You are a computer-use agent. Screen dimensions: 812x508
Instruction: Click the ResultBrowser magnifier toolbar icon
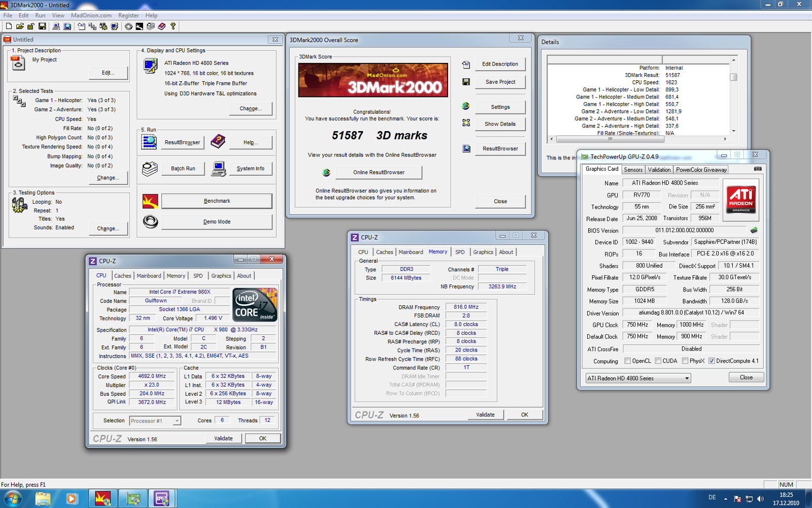click(x=67, y=26)
